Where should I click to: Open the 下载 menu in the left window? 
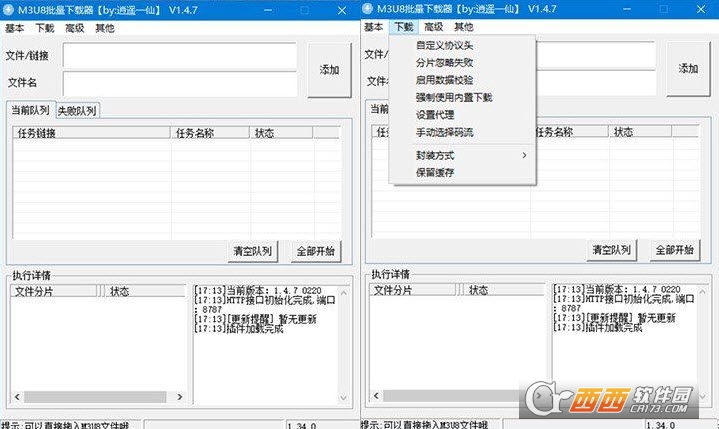pyautogui.click(x=45, y=28)
